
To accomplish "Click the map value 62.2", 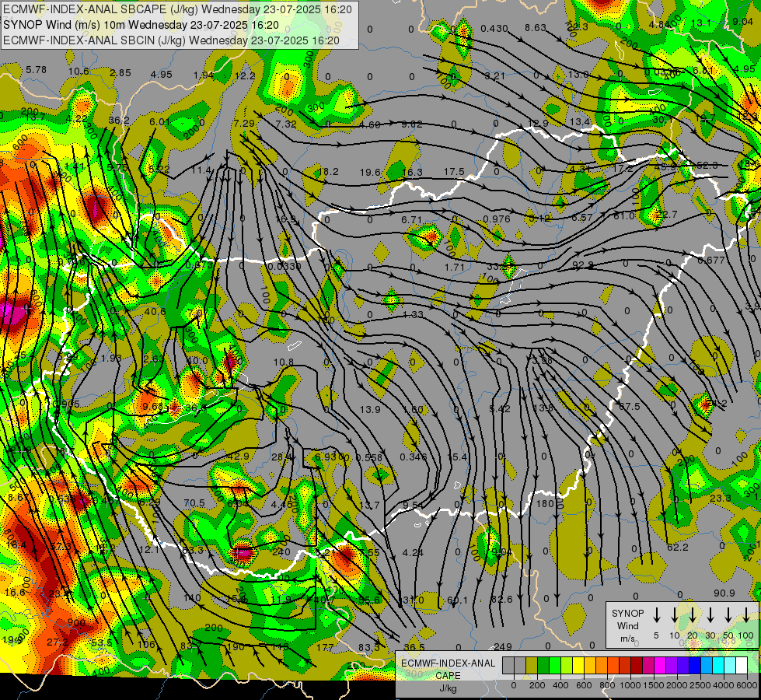I will click(x=678, y=548).
